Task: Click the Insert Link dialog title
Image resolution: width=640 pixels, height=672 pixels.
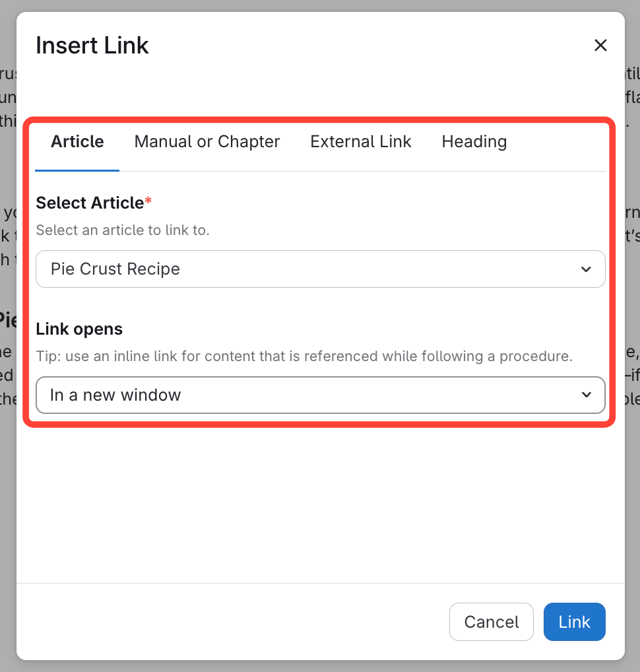Action: (x=92, y=46)
